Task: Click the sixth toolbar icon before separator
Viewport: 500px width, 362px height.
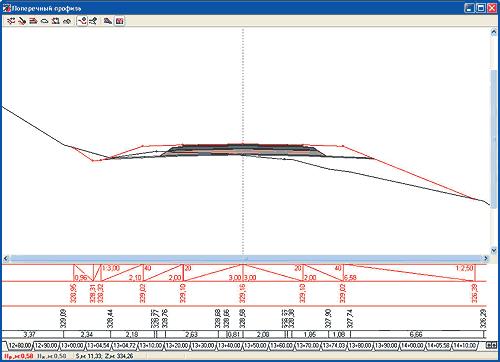Action: pos(67,21)
